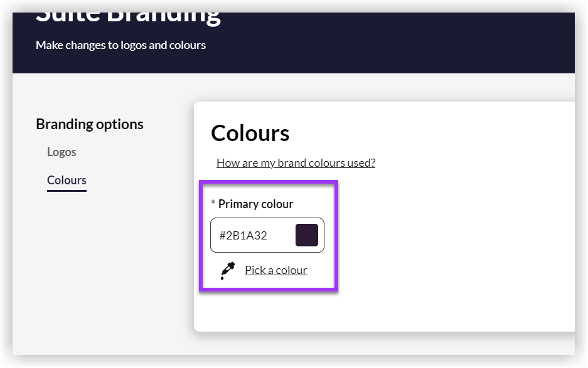Open 'How are my brand colours used?' link
The height and width of the screenshot is (368, 588).
(x=296, y=162)
